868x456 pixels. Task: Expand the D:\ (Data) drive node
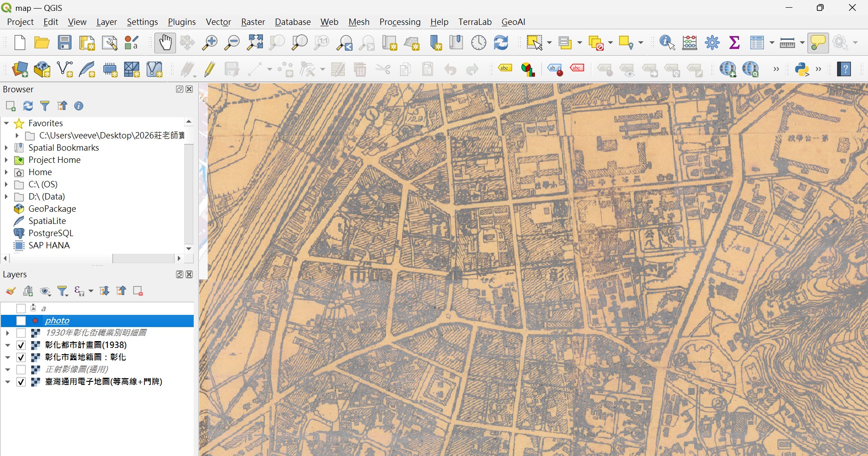6,196
